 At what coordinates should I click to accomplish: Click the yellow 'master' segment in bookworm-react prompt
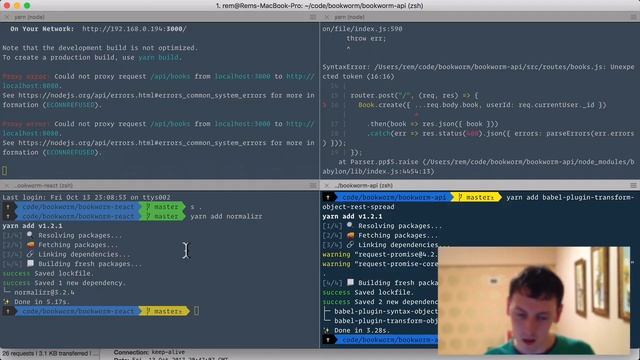click(x=164, y=311)
